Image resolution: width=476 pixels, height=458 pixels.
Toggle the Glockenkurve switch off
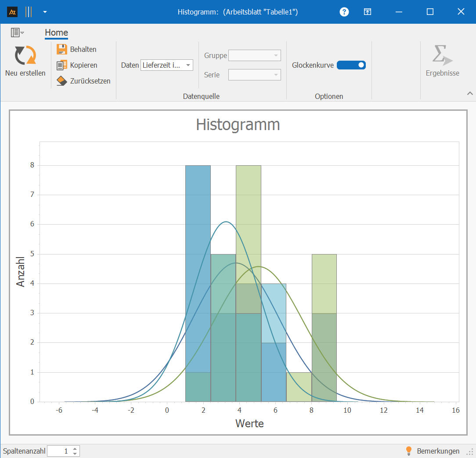[351, 65]
